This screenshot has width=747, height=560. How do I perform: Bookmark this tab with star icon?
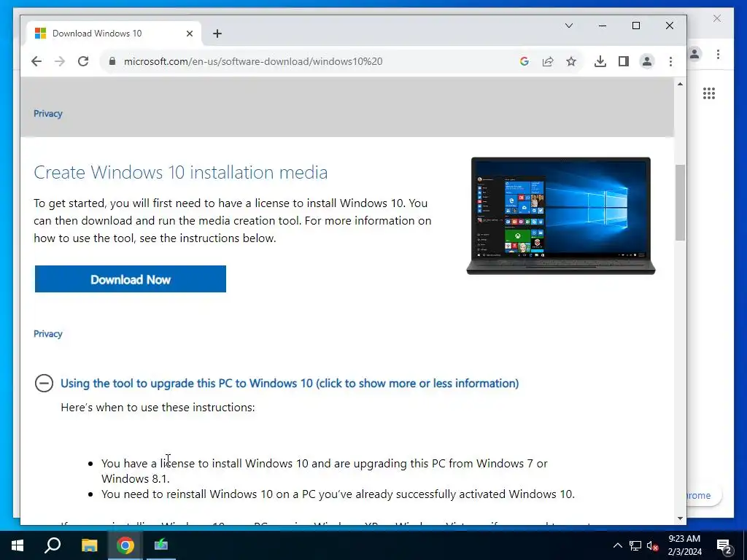click(571, 61)
